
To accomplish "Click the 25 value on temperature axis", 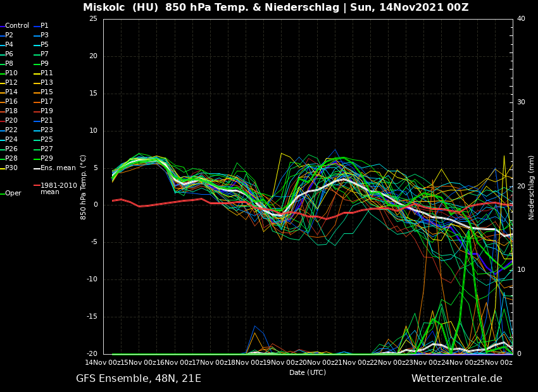I will (93, 19).
